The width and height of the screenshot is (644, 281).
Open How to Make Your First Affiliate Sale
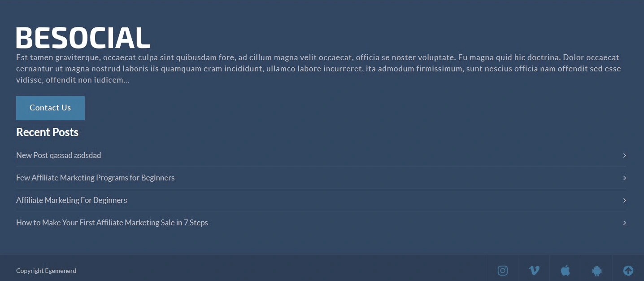coord(112,223)
